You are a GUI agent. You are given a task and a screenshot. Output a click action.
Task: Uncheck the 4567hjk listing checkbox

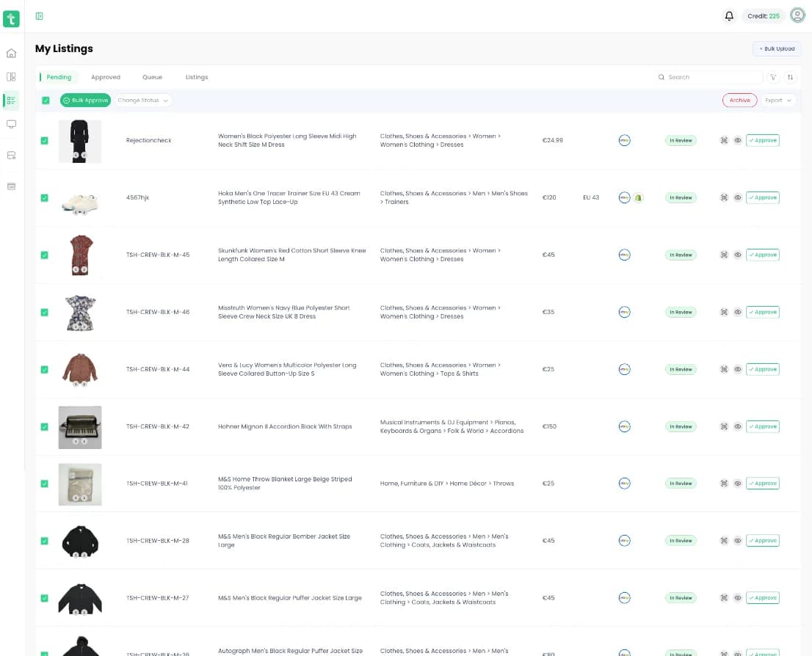[45, 198]
